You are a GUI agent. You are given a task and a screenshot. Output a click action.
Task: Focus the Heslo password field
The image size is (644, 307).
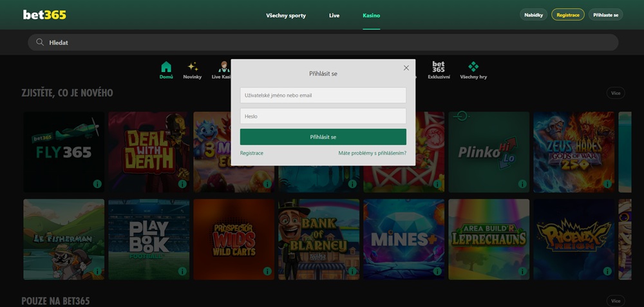[323, 116]
